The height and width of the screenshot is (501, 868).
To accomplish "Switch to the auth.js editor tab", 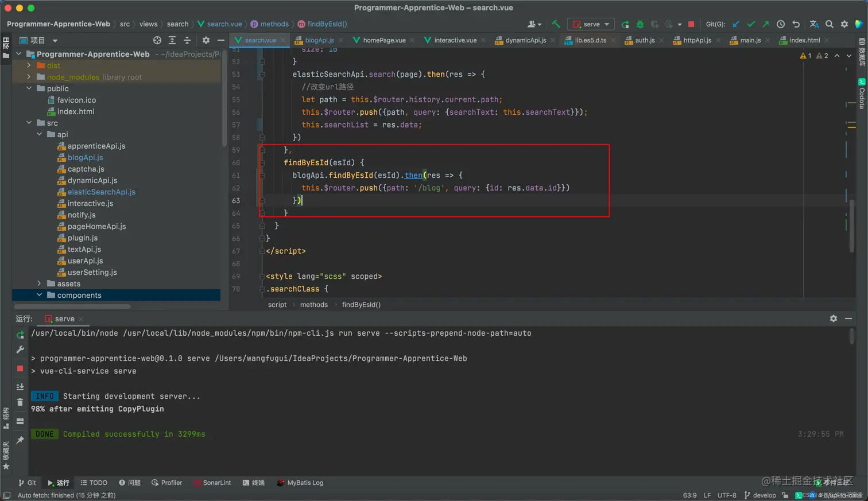I will [644, 40].
